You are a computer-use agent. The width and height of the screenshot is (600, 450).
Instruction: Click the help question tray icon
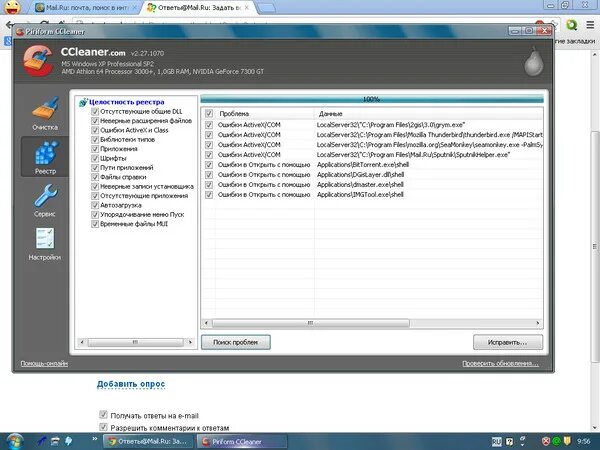(509, 441)
